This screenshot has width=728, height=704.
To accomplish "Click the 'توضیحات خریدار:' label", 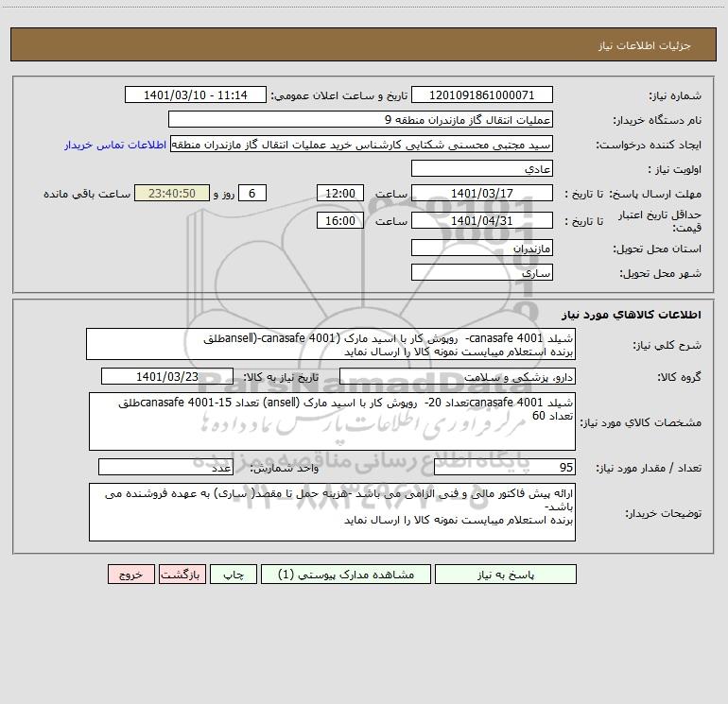I will [663, 513].
